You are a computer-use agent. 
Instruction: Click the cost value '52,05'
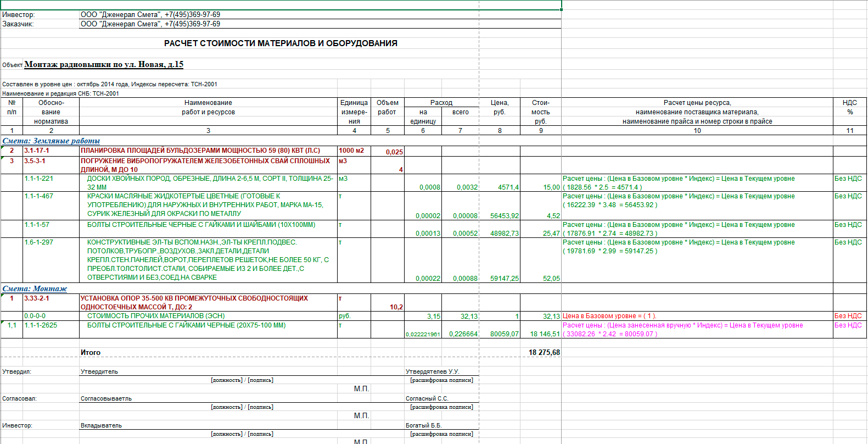coord(551,279)
